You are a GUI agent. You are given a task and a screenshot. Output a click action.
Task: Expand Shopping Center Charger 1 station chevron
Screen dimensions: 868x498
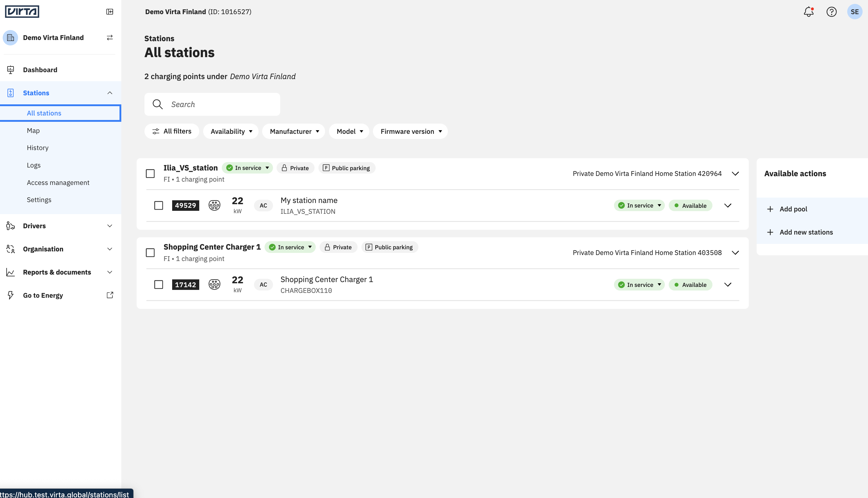click(735, 253)
